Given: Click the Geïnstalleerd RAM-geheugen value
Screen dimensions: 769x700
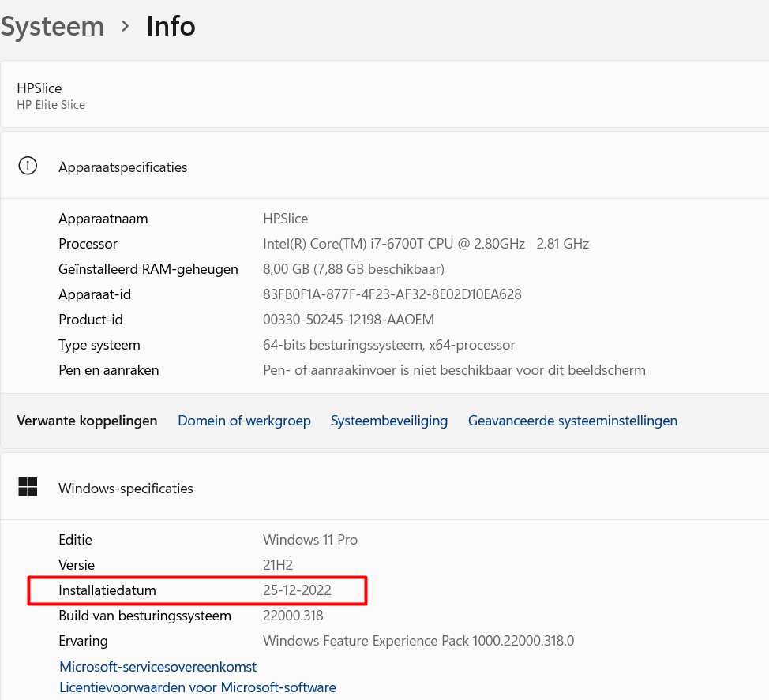Looking at the screenshot, I should pyautogui.click(x=353, y=269).
